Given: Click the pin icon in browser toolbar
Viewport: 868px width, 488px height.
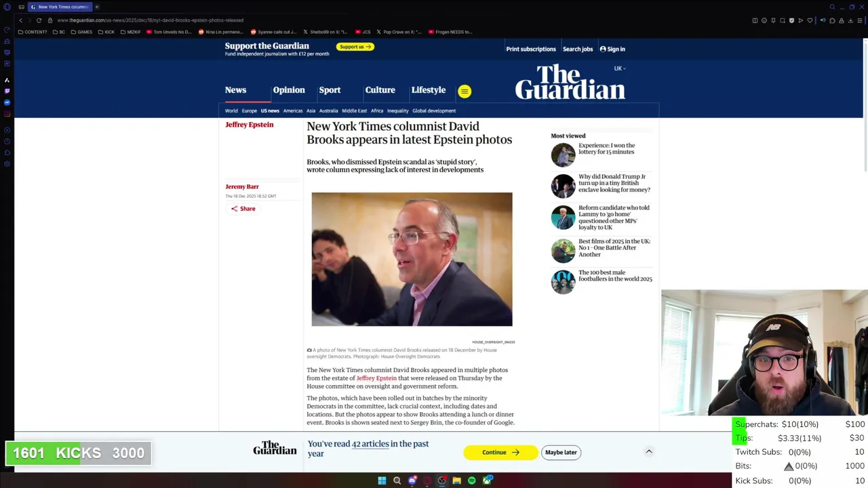Looking at the screenshot, I should click(773, 20).
